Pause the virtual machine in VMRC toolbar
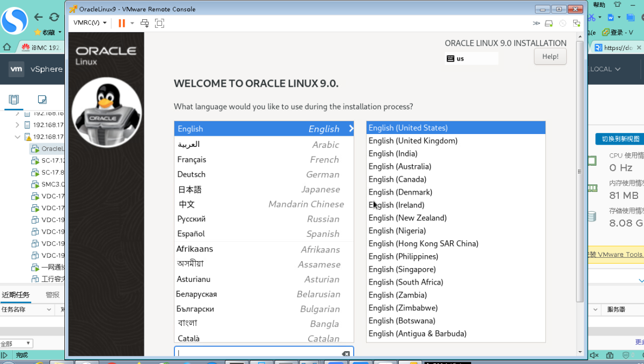Image resolution: width=644 pixels, height=364 pixels. pos(122,23)
